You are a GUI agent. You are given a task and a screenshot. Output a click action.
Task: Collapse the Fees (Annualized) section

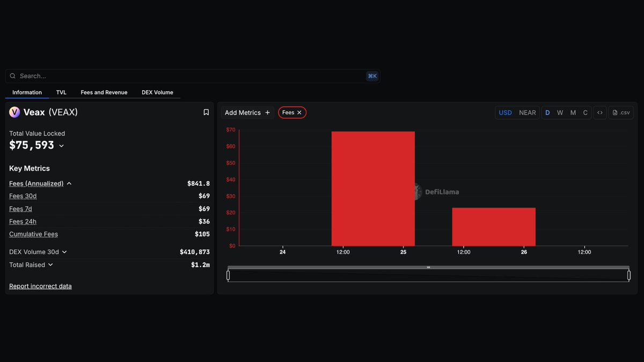(69, 183)
